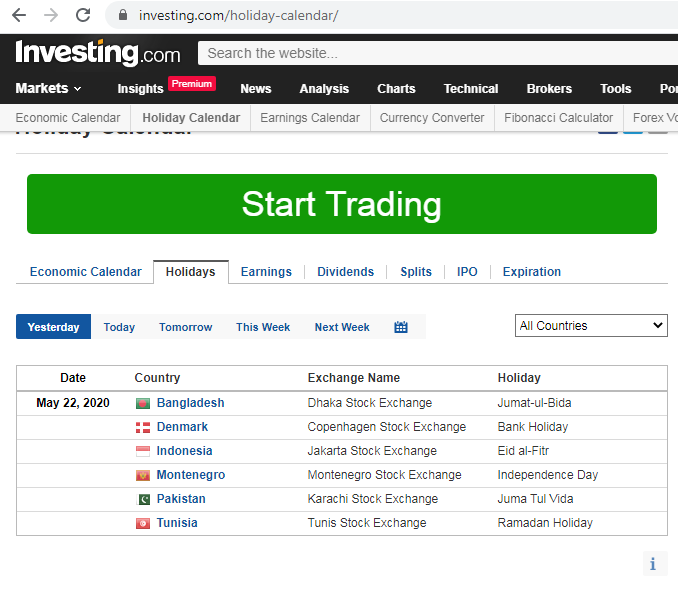Switch to the IPO tab

467,272
